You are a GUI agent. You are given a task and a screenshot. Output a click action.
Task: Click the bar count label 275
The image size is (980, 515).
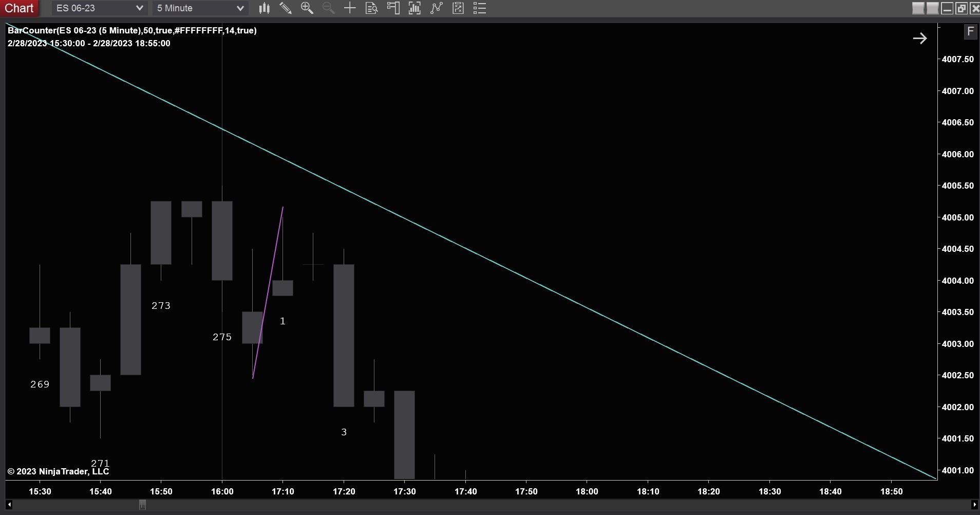[x=222, y=337]
